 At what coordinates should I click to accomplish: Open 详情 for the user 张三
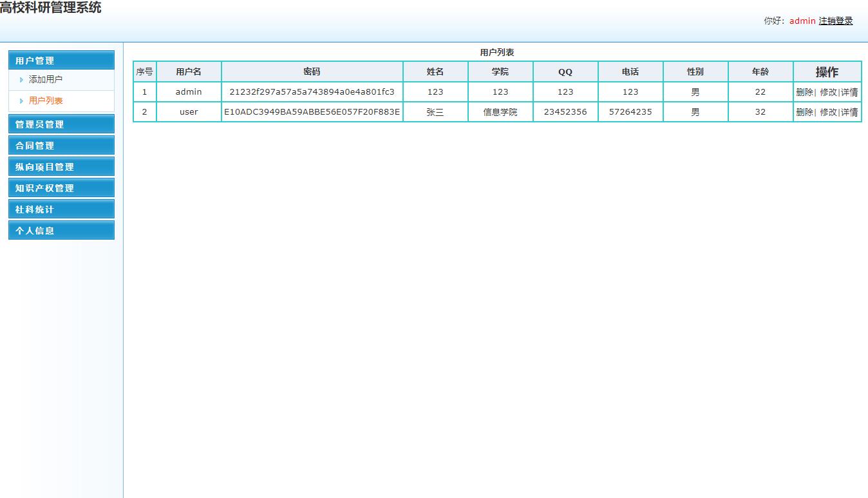[x=850, y=112]
